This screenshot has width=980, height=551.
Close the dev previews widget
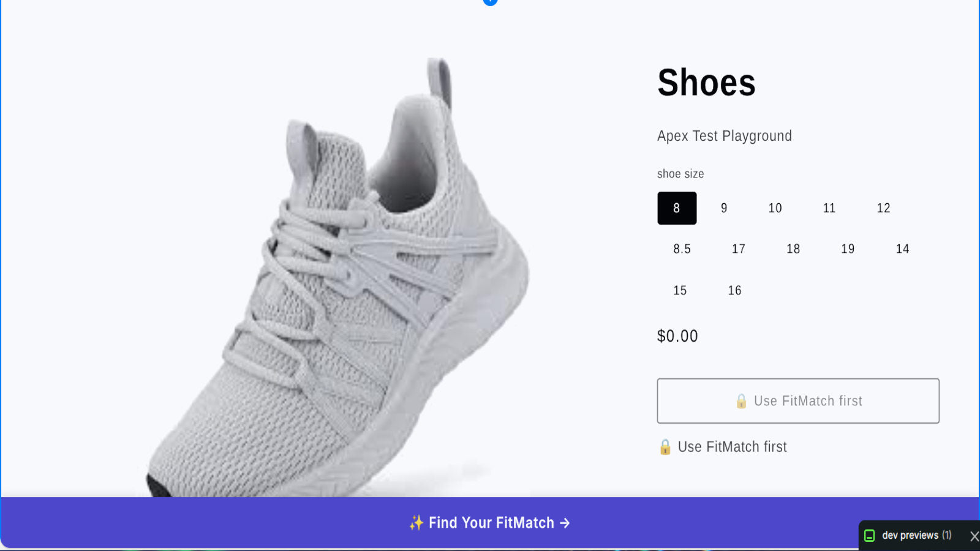[x=974, y=536]
